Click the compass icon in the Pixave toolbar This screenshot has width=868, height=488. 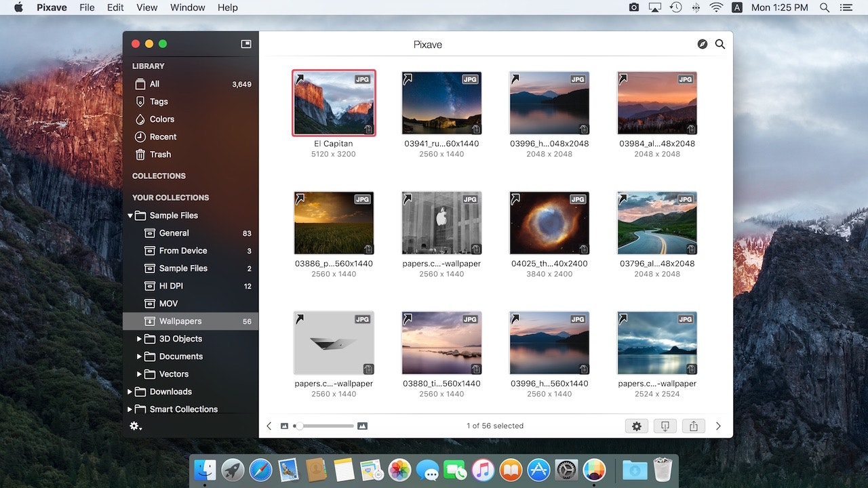(x=702, y=44)
